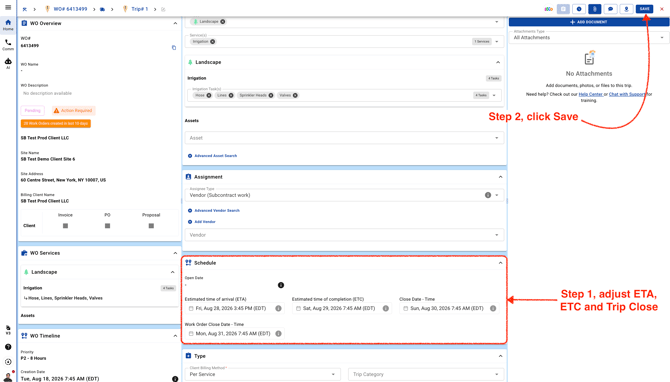Click the Work Order Close Date - Time field
The width and height of the screenshot is (670, 382).
(235, 334)
